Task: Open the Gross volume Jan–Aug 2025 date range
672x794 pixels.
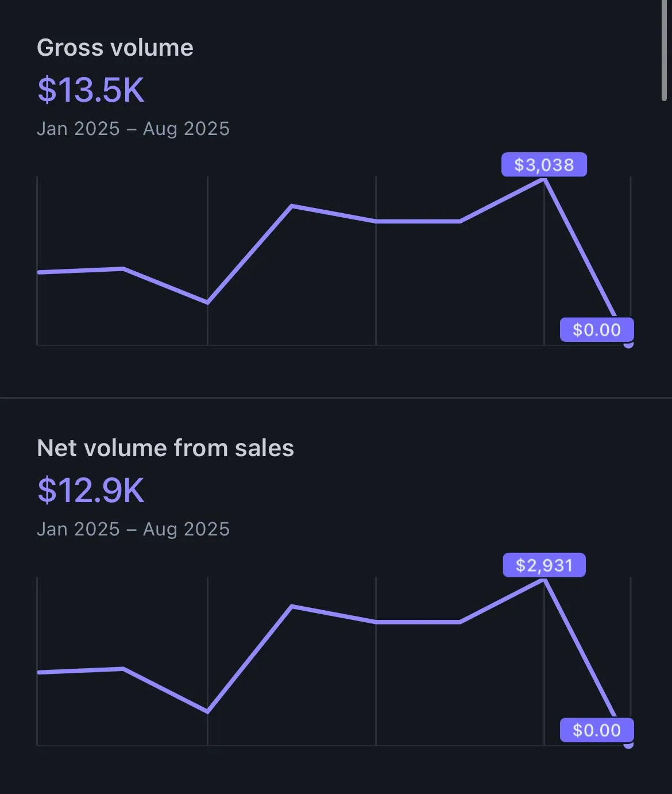Action: (x=133, y=129)
